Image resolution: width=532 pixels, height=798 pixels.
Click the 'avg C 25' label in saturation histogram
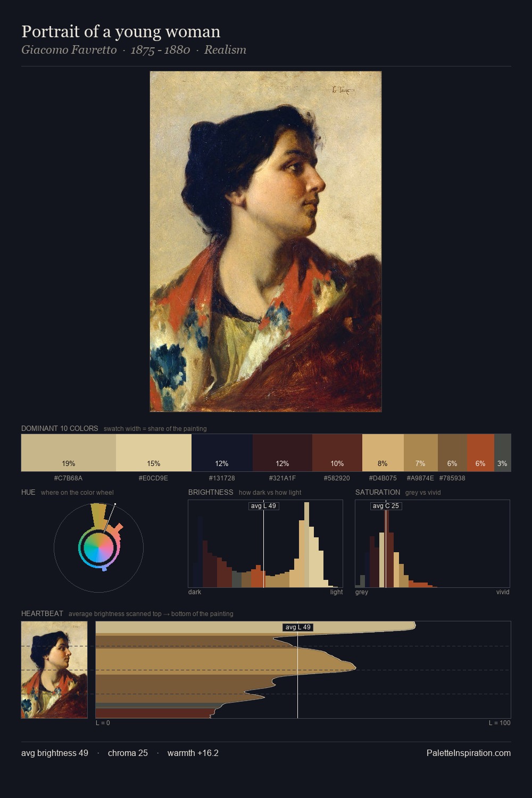click(386, 506)
